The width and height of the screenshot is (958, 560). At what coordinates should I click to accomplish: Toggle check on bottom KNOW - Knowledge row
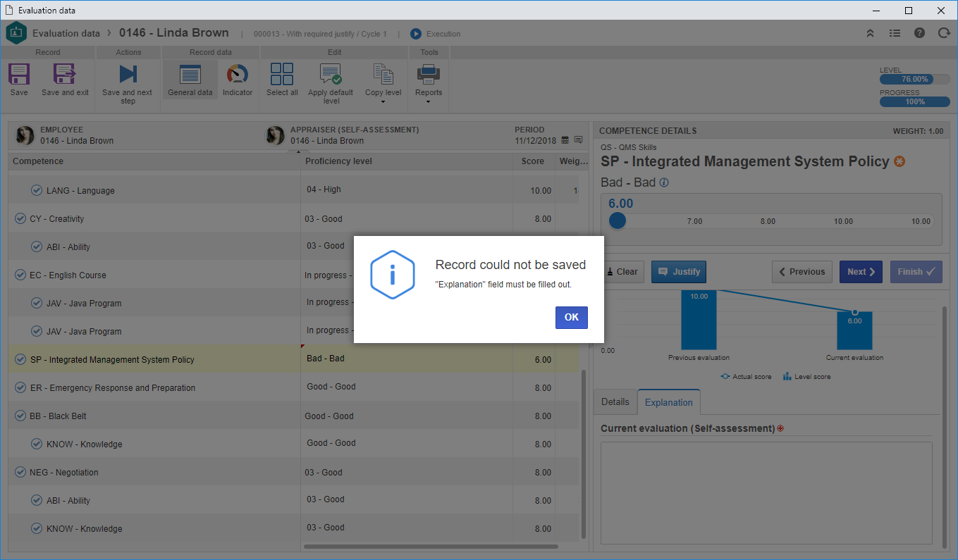coord(37,528)
